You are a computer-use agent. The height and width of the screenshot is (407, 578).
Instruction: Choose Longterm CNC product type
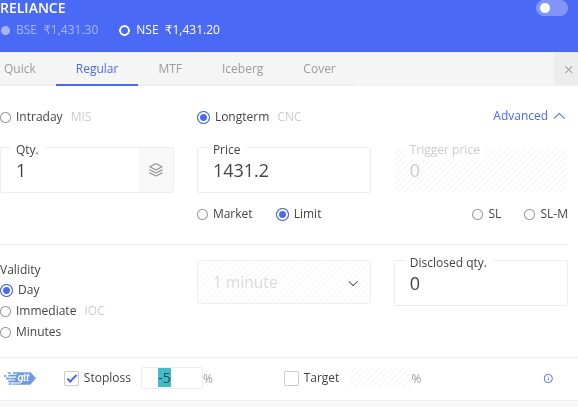203,118
